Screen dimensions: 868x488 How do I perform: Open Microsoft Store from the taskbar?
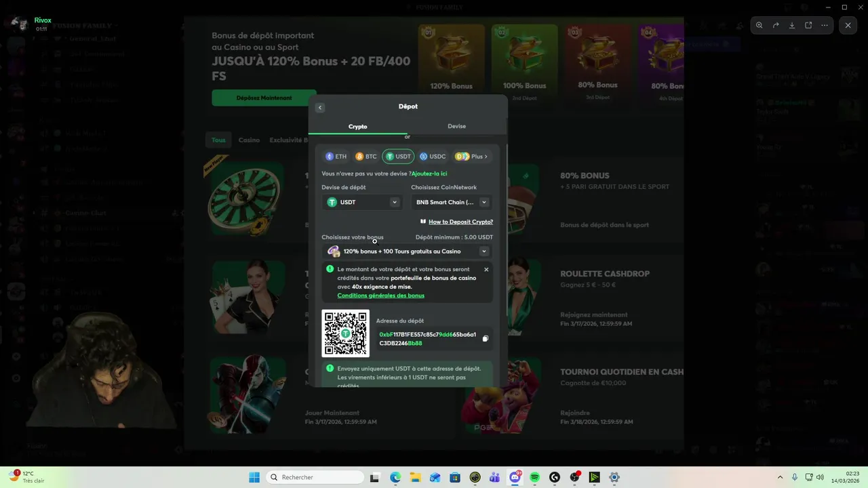pyautogui.click(x=455, y=477)
